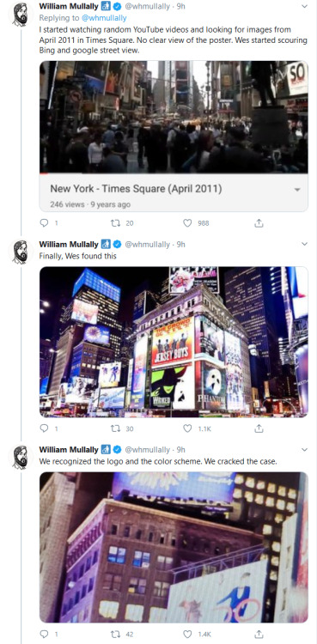Screen dimensions: 317x644
Task: Expand the YouTube video card arrow
Action: (297, 190)
